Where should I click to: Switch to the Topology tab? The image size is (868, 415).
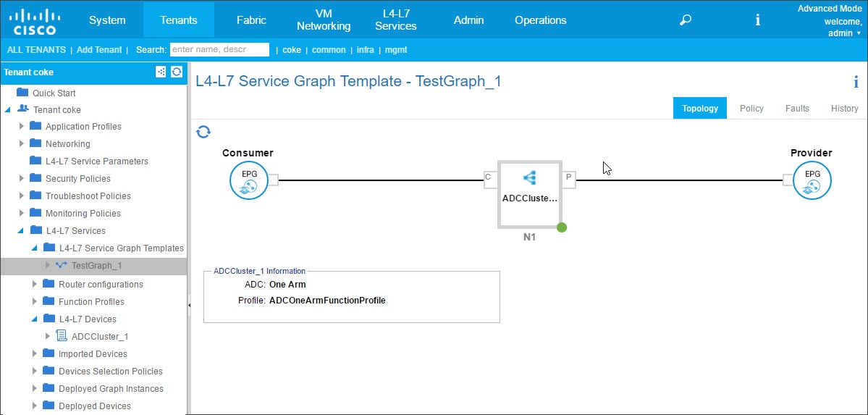[x=700, y=108]
